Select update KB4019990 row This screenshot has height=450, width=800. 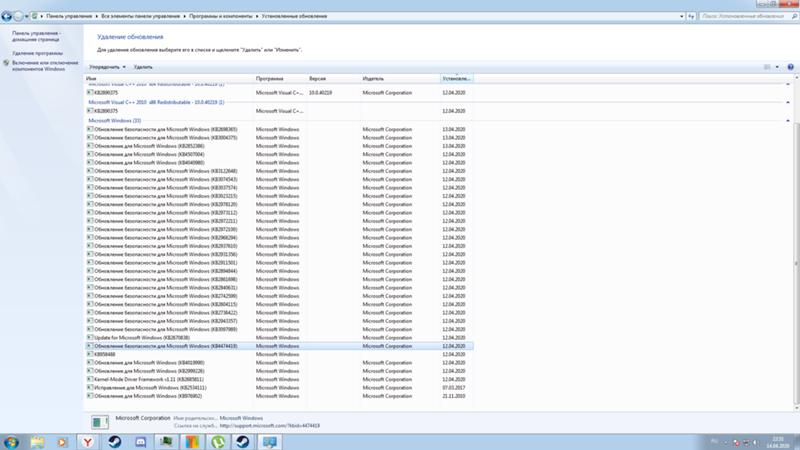click(279, 363)
